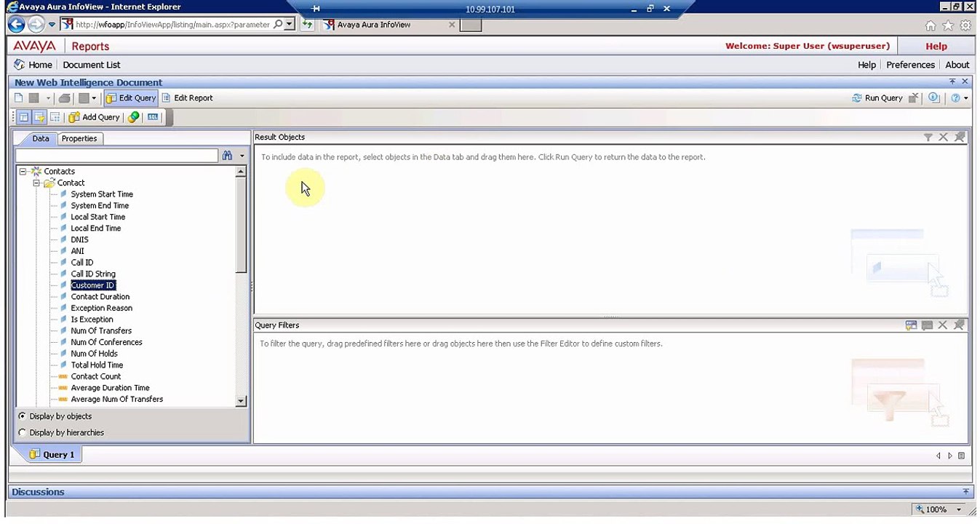Viewport: 980px width, 524px height.
Task: Click the previous query tab arrow
Action: pyautogui.click(x=939, y=456)
